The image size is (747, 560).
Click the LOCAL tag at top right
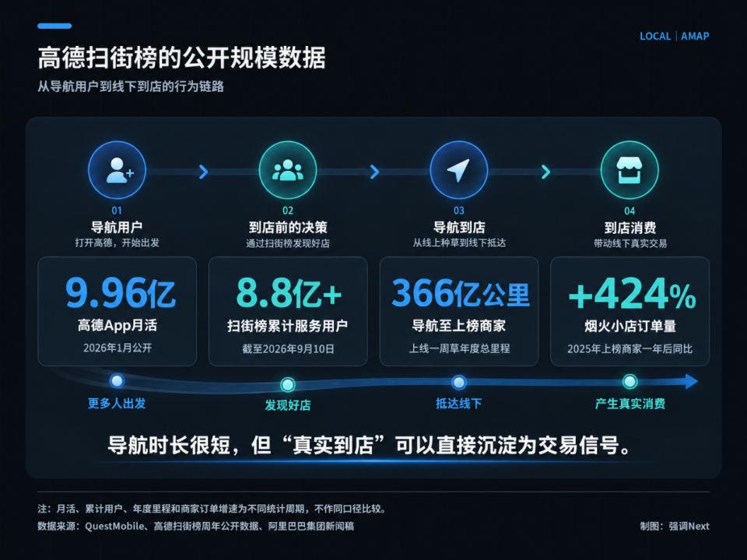(x=655, y=37)
